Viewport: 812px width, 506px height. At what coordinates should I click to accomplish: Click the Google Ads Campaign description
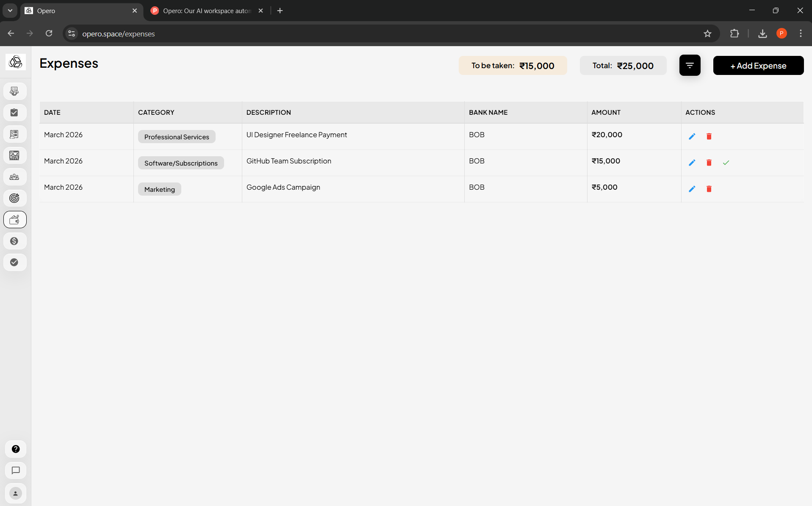[283, 187]
